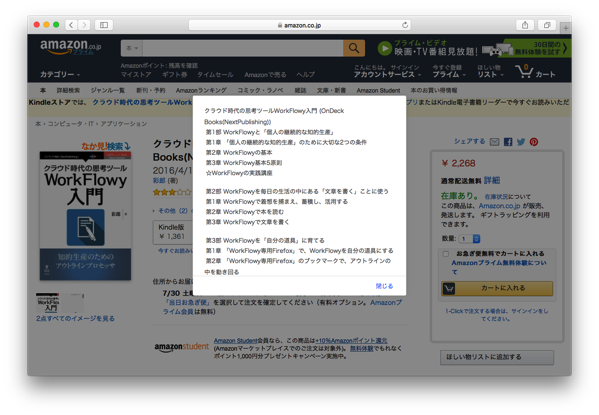This screenshot has width=599, height=415.
Task: Open the コンピュータ・IT breadcrumb
Action: 71,123
